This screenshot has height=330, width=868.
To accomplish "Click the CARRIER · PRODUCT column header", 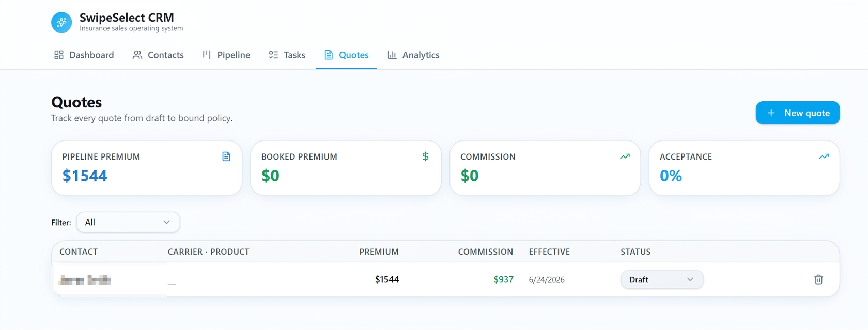I will (x=208, y=252).
